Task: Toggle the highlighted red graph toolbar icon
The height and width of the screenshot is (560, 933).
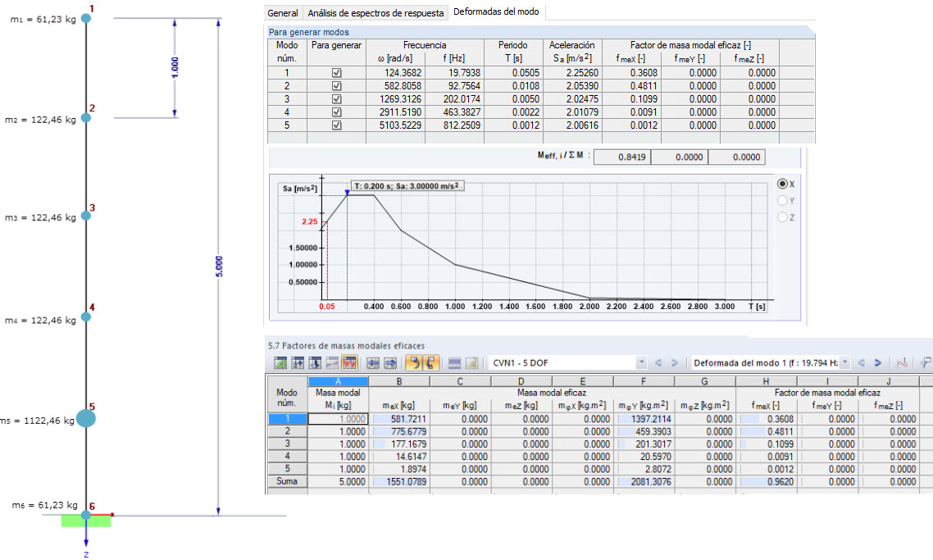Action: click(349, 362)
